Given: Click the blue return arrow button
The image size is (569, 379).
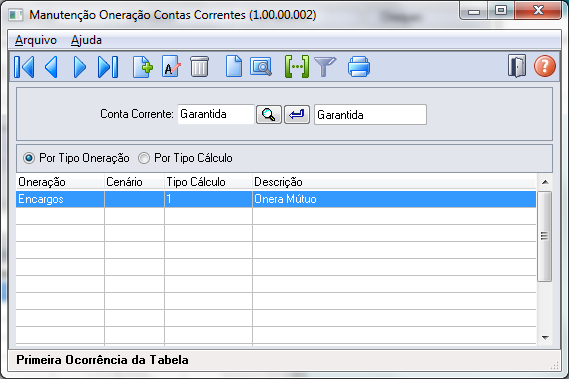Looking at the screenshot, I should [297, 115].
